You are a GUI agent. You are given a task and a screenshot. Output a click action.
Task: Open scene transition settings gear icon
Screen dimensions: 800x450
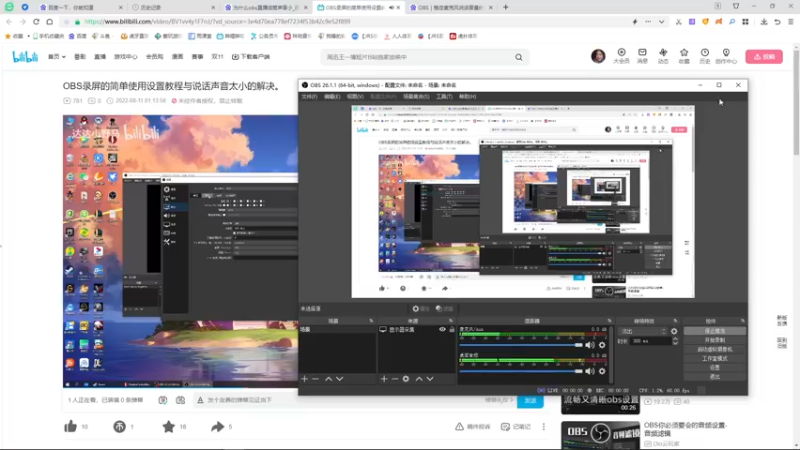[674, 331]
